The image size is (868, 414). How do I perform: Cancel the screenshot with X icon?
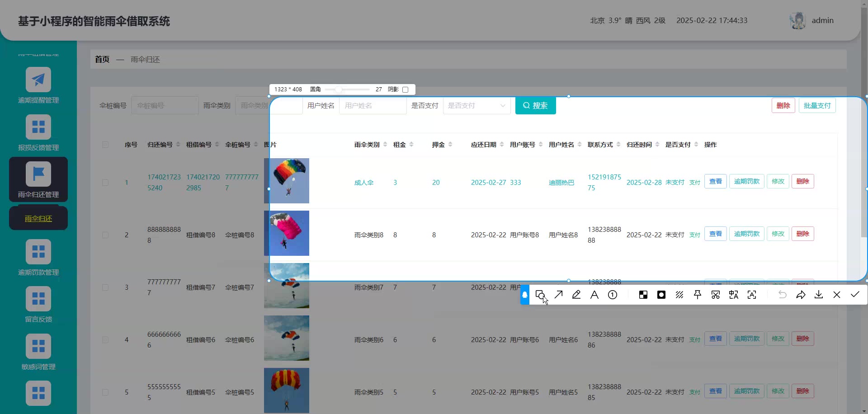pos(837,295)
